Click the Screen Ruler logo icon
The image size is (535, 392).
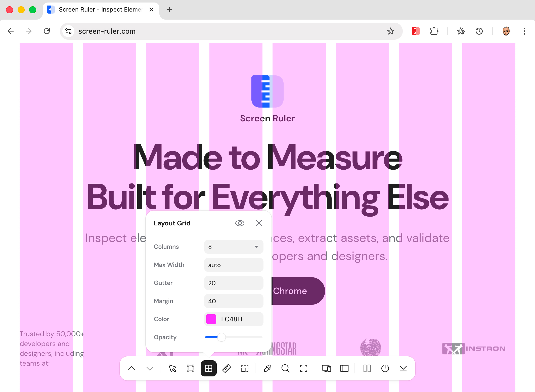[267, 91]
